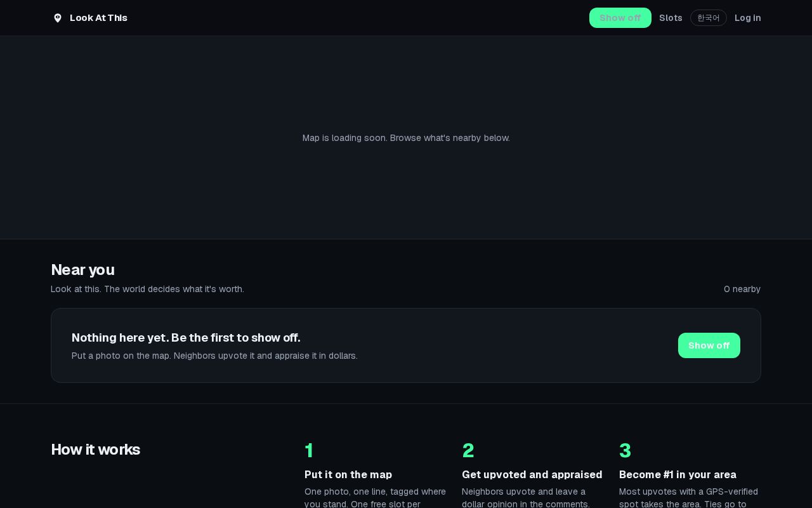The image size is (812, 508).
Task: Click the Get upvoted and appraised title
Action: pos(532,474)
